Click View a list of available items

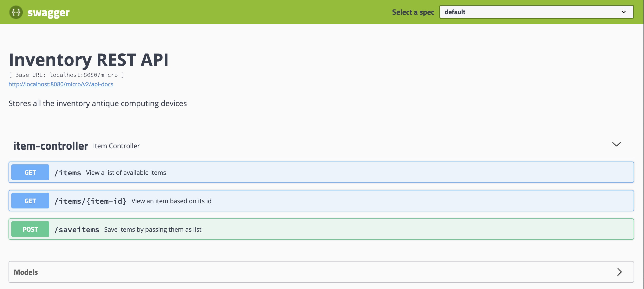(x=126, y=173)
